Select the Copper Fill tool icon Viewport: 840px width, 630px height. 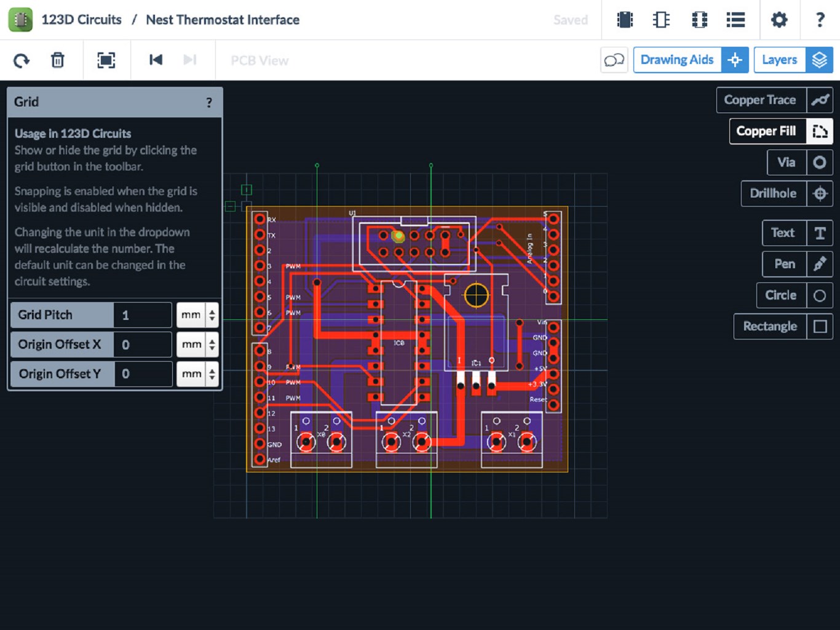coord(820,131)
